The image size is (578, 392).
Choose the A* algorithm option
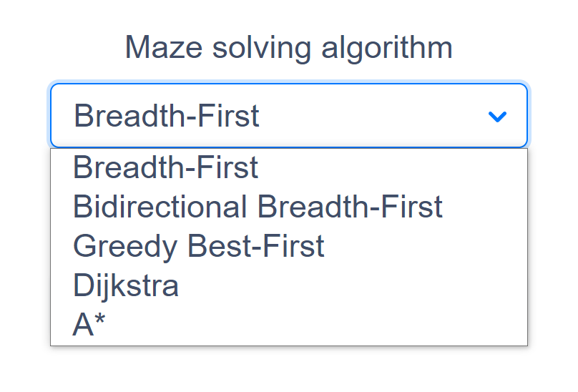pos(89,324)
